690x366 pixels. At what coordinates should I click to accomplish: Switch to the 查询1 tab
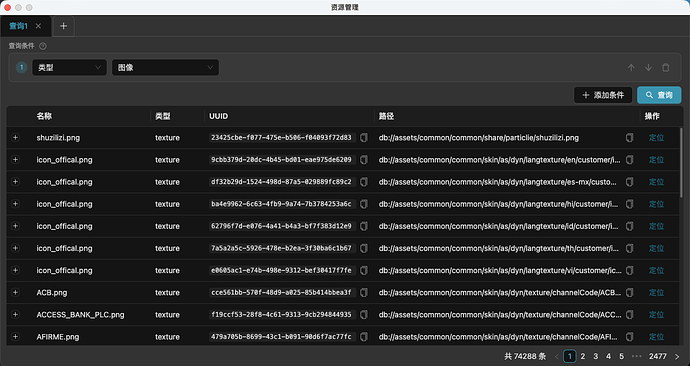[x=18, y=26]
